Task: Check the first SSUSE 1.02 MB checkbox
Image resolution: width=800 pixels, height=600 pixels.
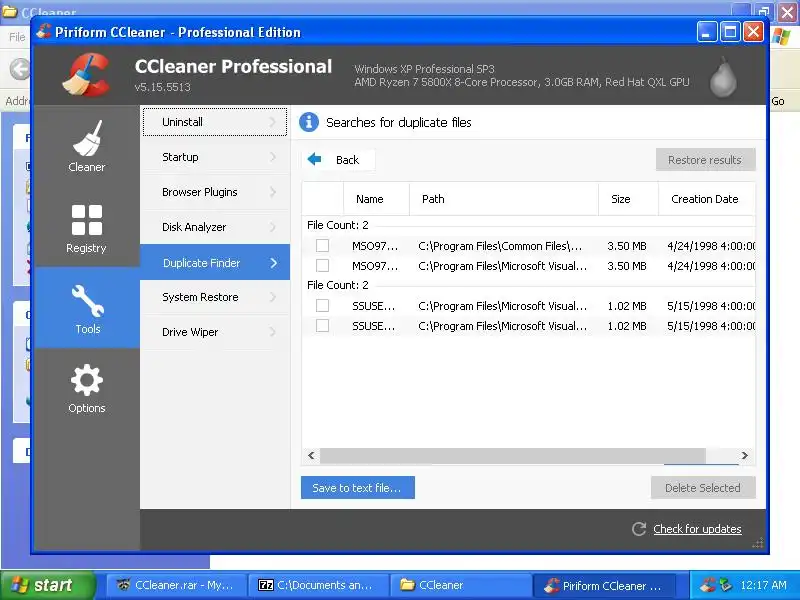Action: [322, 305]
